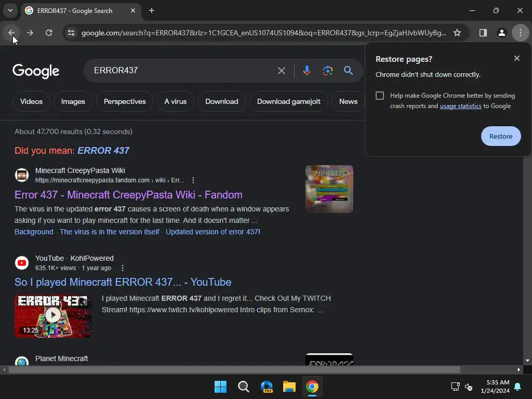Click the address bar URL text
Viewport: 532px width, 399px height.
[x=263, y=33]
